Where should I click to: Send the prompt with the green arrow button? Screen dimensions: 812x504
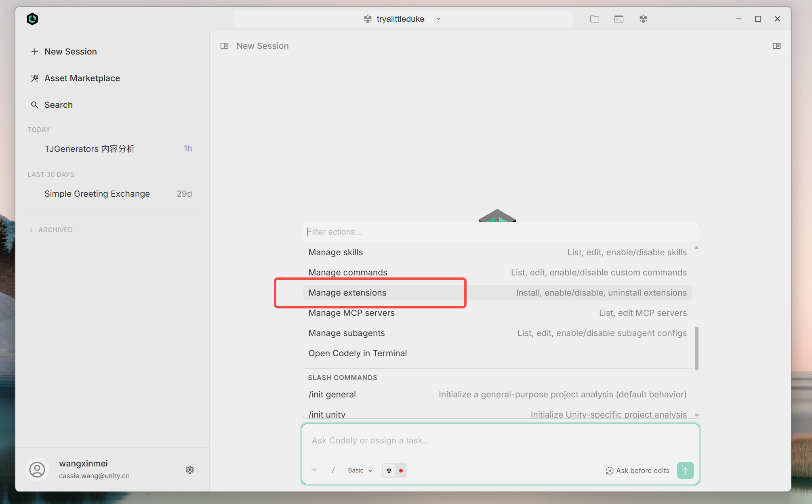pos(686,470)
